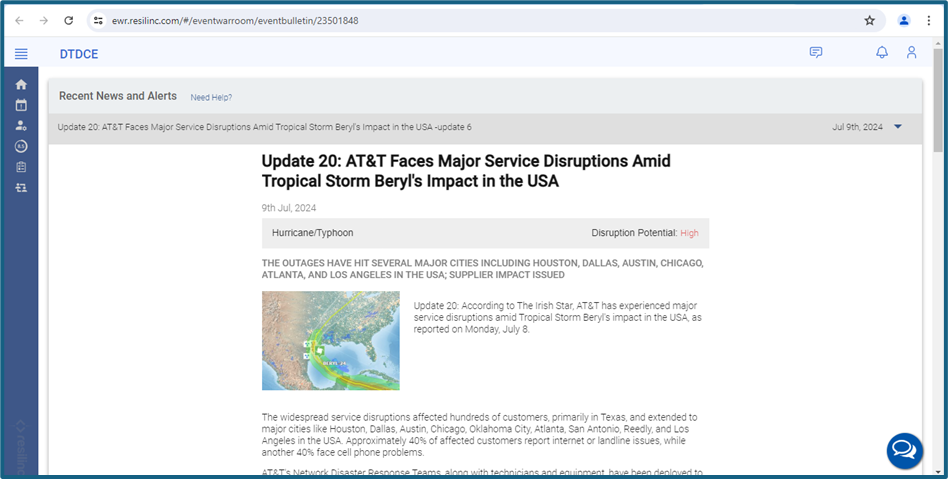Click the Hurricane/Typhoon event type label
This screenshot has width=948, height=479.
pyautogui.click(x=313, y=233)
